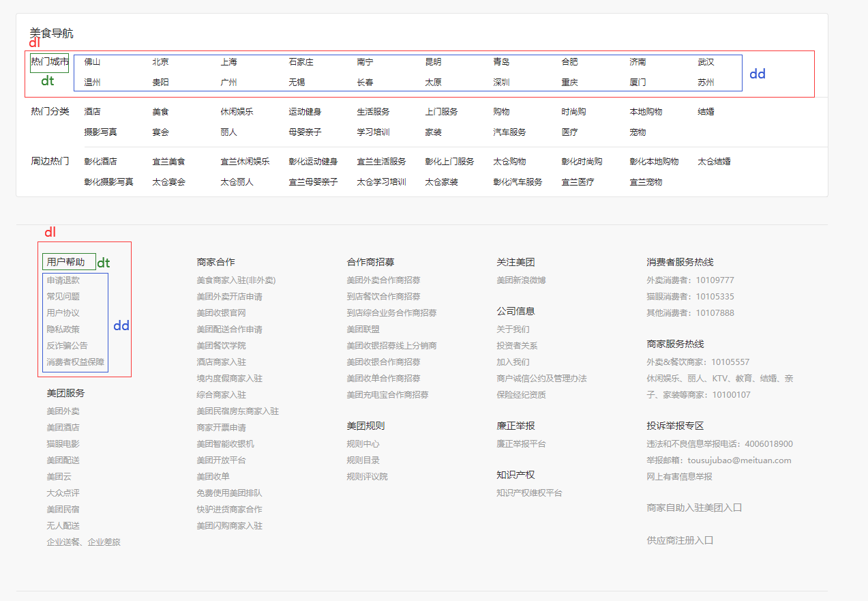Viewport: 868px width, 601px height.
Task: Open 廉正举报平台 link
Action: tap(521, 444)
